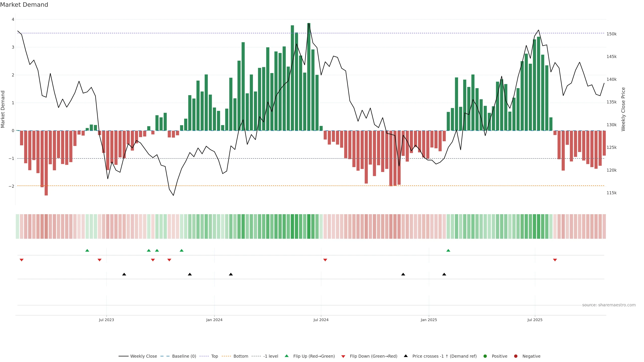This screenshot has width=644, height=362.
Task: Click the 150k right axis label
Action: [611, 34]
